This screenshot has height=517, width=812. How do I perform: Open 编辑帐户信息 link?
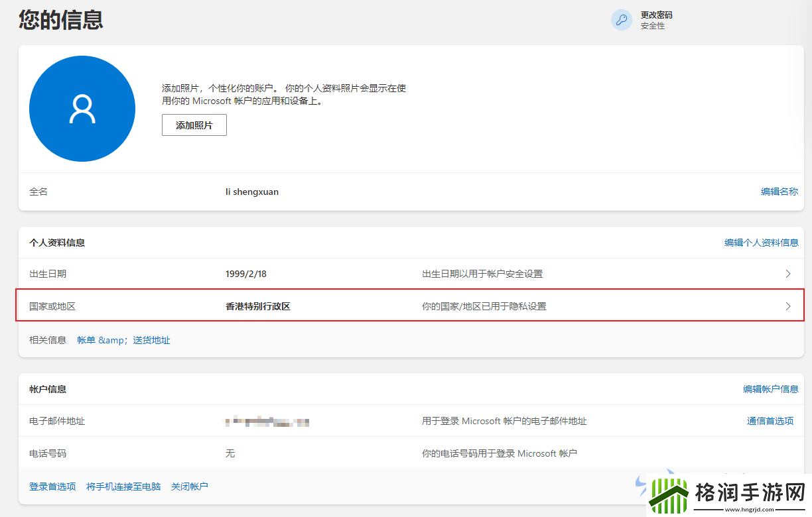click(771, 389)
